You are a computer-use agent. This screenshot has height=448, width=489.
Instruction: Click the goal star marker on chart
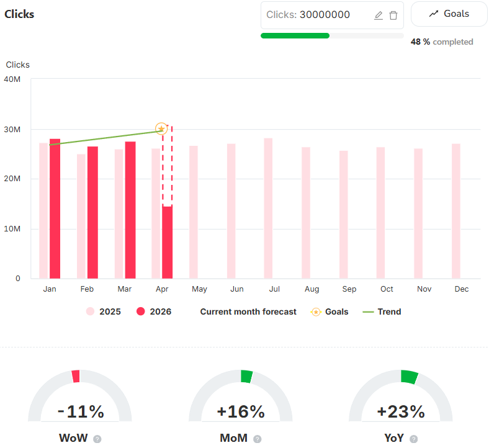coord(161,129)
